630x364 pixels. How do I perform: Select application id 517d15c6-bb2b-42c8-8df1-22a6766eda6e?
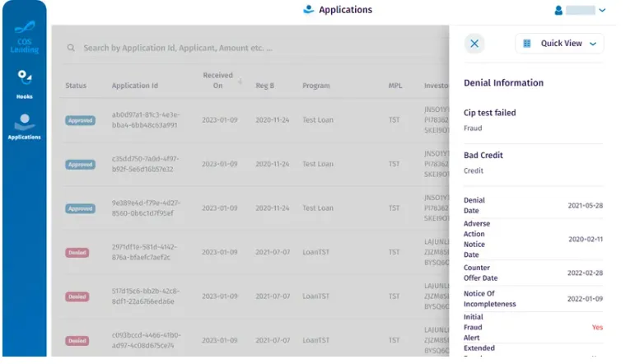pyautogui.click(x=146, y=296)
